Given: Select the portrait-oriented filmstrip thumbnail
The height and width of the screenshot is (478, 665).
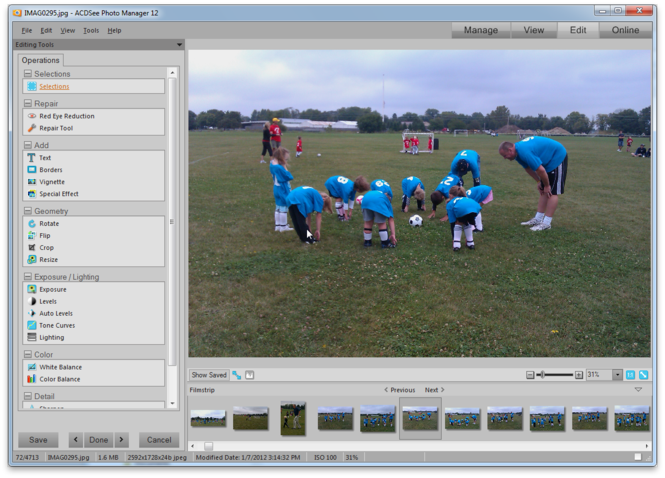Looking at the screenshot, I should [293, 418].
